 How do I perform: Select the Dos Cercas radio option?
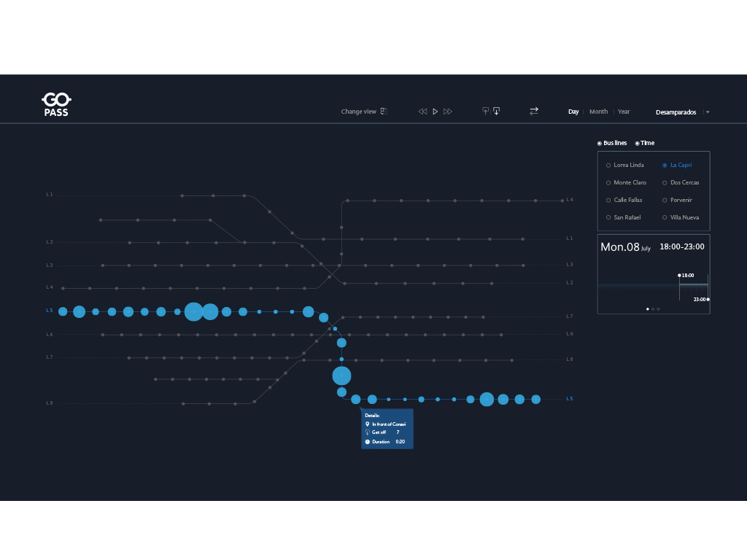pos(665,183)
